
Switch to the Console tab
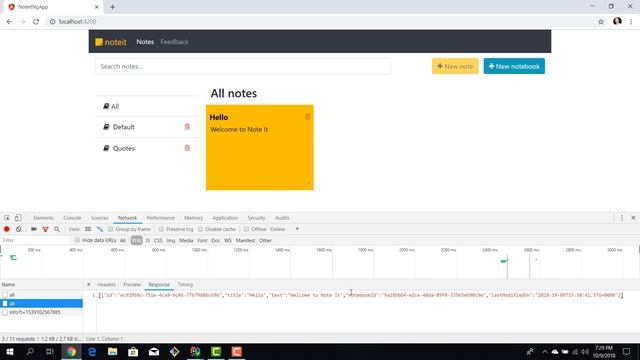coord(72,218)
